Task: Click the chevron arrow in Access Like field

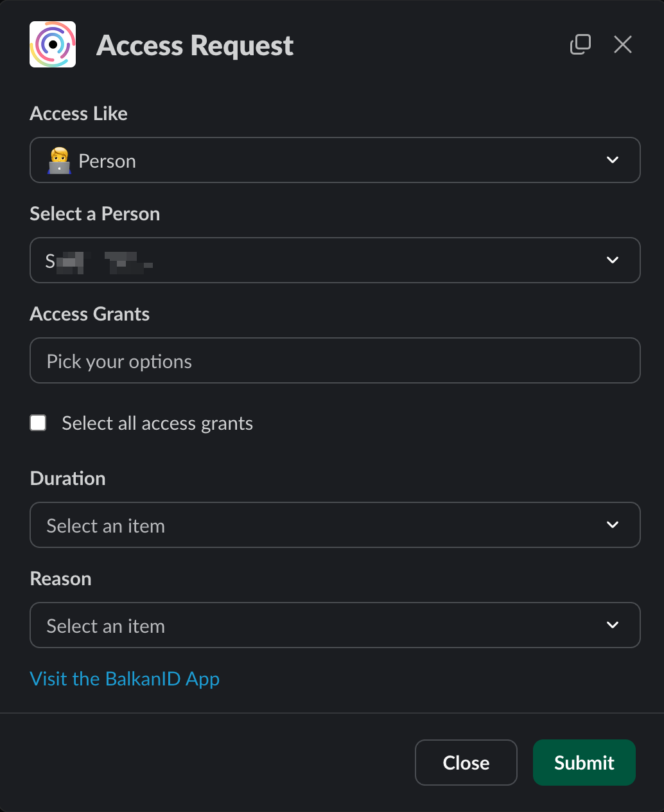Action: click(613, 160)
